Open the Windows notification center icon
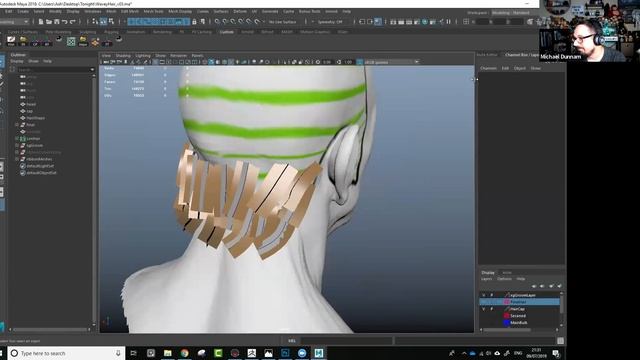 click(556, 353)
